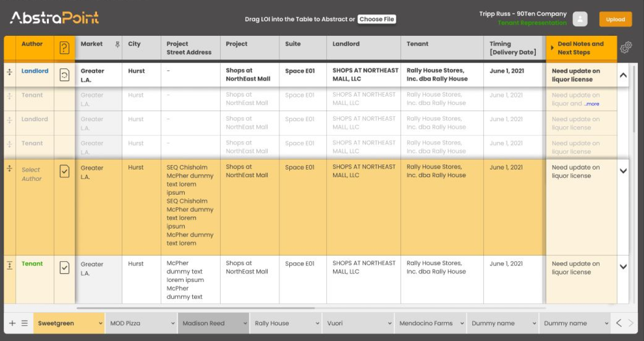644x341 pixels.
Task: Expand the highlighted Select Author row chevron
Action: [x=623, y=171]
